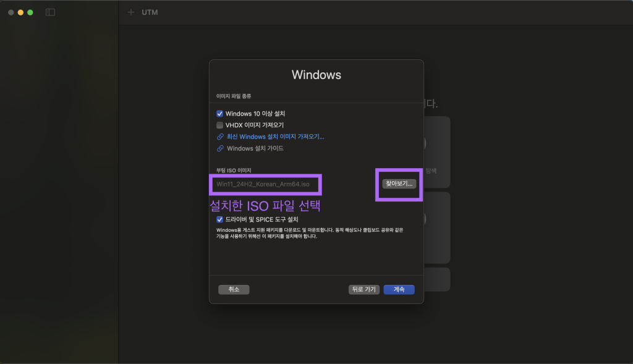This screenshot has width=633, height=364.
Task: Click the chain icon beside Windows 설치 가이드
Action: 220,148
